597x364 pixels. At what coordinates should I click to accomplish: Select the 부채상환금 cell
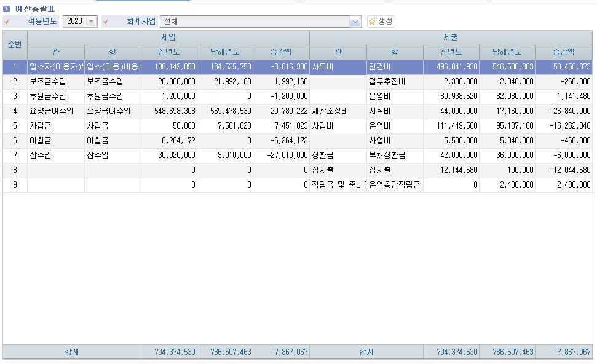[395, 156]
